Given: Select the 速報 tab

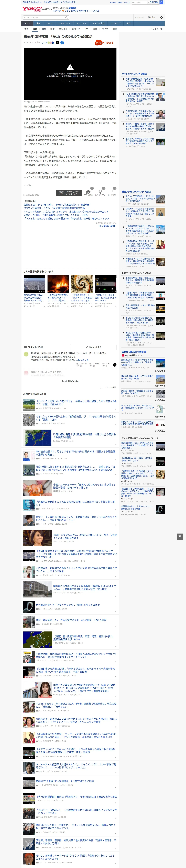Looking at the screenshot, I should (x=38, y=23).
